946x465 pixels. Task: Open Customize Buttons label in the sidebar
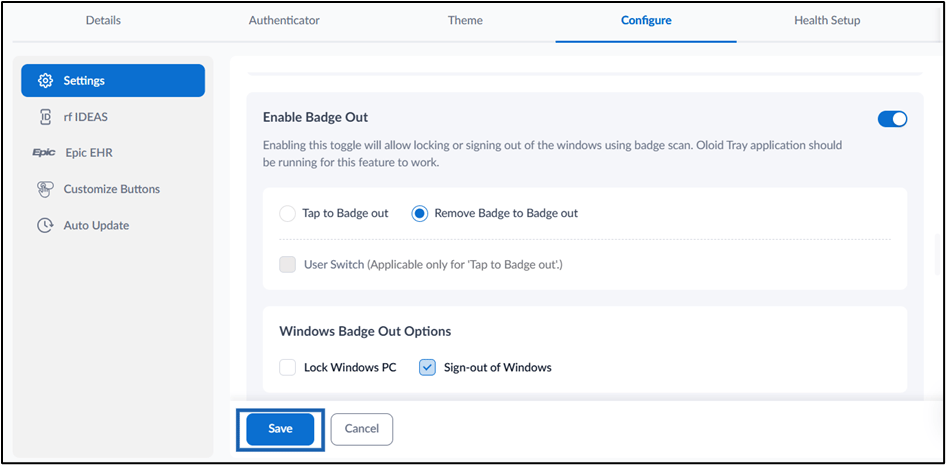point(112,189)
